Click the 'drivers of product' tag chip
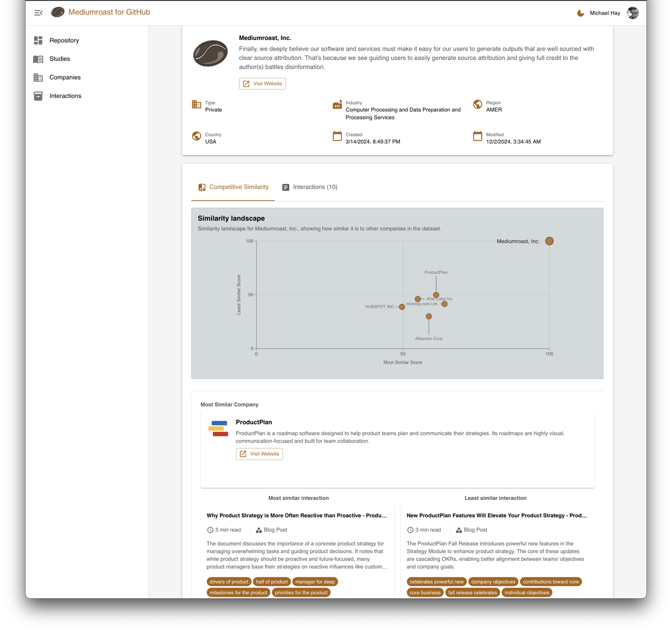 229,582
